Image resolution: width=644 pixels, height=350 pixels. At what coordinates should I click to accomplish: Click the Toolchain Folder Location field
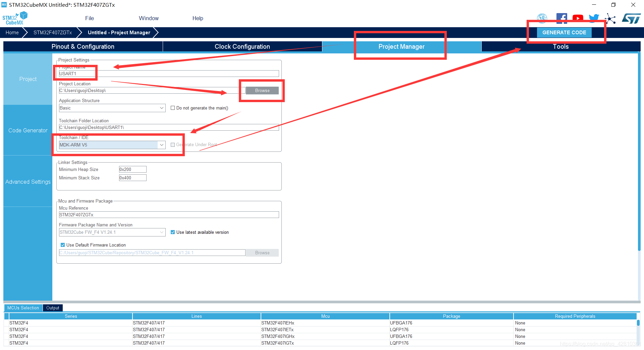[169, 127]
